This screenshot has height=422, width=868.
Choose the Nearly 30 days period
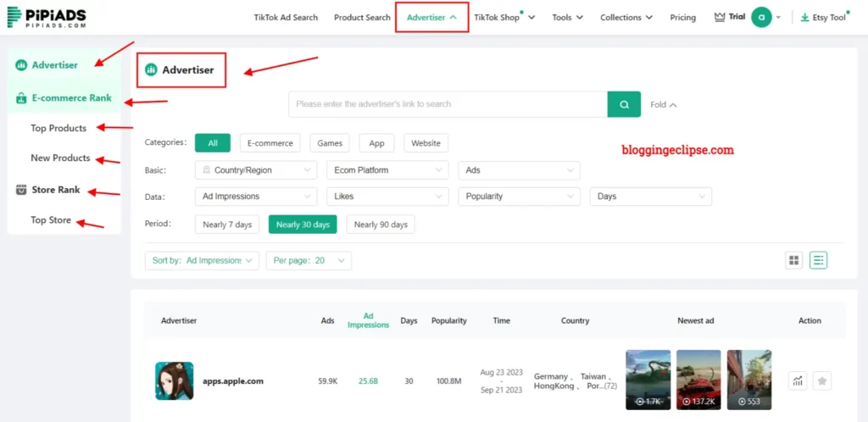click(303, 225)
